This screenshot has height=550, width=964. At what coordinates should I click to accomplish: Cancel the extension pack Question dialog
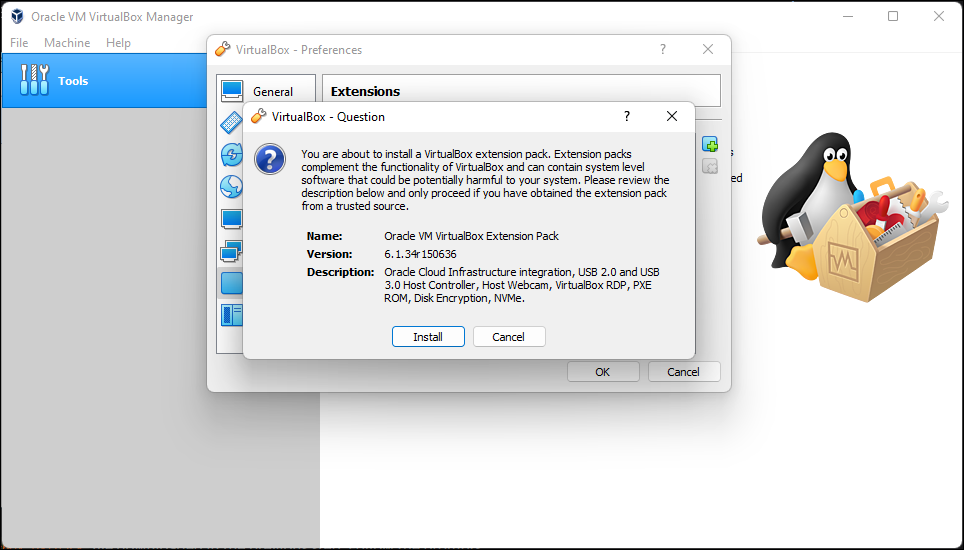[509, 337]
